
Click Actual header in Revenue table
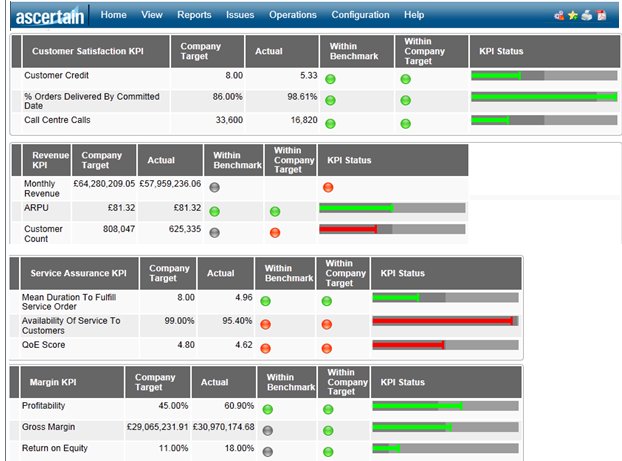click(x=170, y=160)
